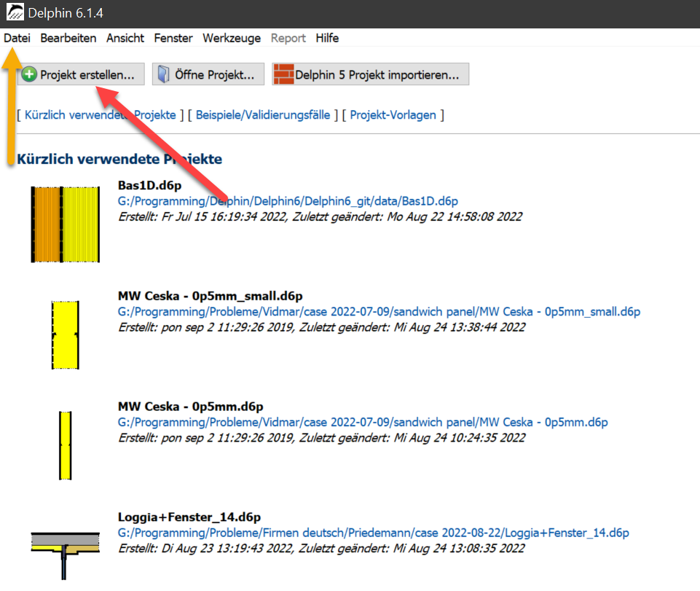Follow the Projekt-Vorlagen link
The width and height of the screenshot is (700, 591).
(393, 115)
